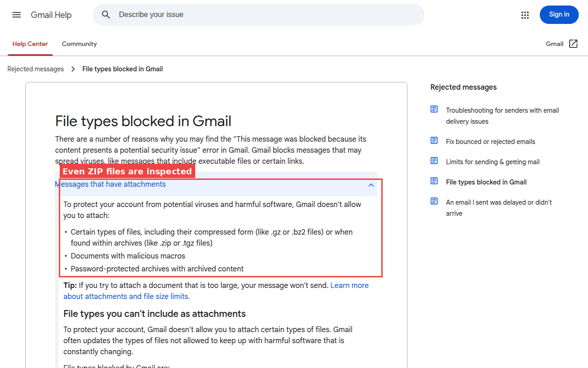Switch to the Community tab
The image size is (588, 368).
79,44
